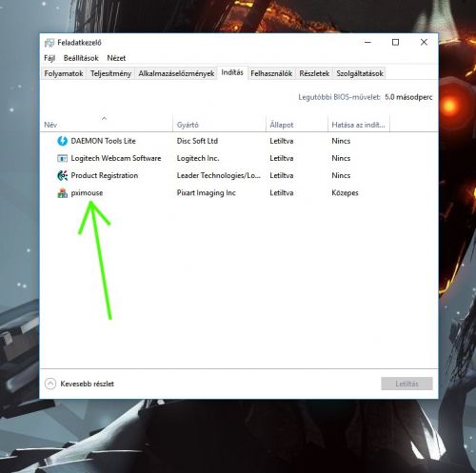Select the Indítás tab
Image resolution: width=476 pixels, height=473 pixels.
pos(232,72)
